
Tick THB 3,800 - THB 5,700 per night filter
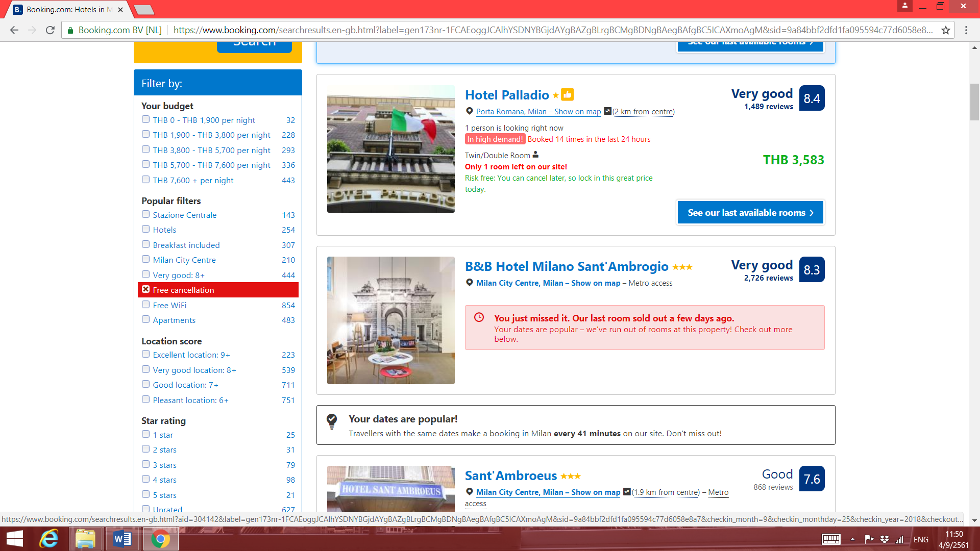click(x=145, y=149)
